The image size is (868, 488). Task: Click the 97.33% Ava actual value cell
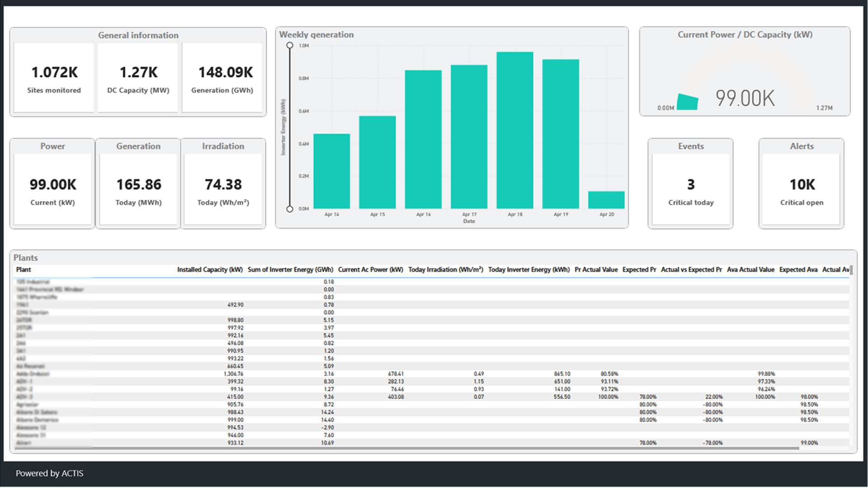[x=766, y=382]
